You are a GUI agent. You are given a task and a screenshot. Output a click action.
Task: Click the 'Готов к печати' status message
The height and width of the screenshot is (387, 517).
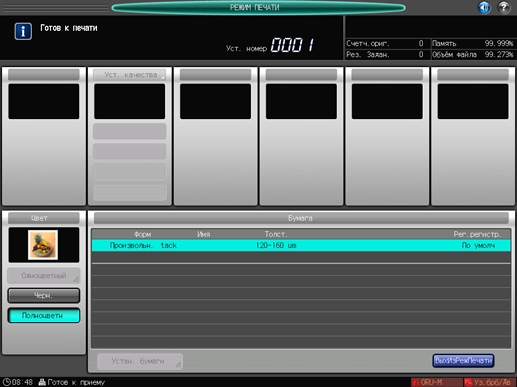pyautogui.click(x=69, y=28)
